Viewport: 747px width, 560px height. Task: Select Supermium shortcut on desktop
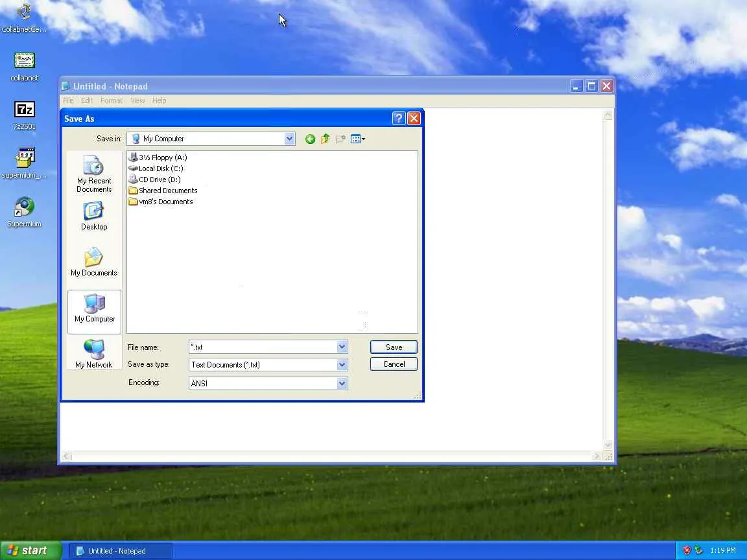coord(24,213)
